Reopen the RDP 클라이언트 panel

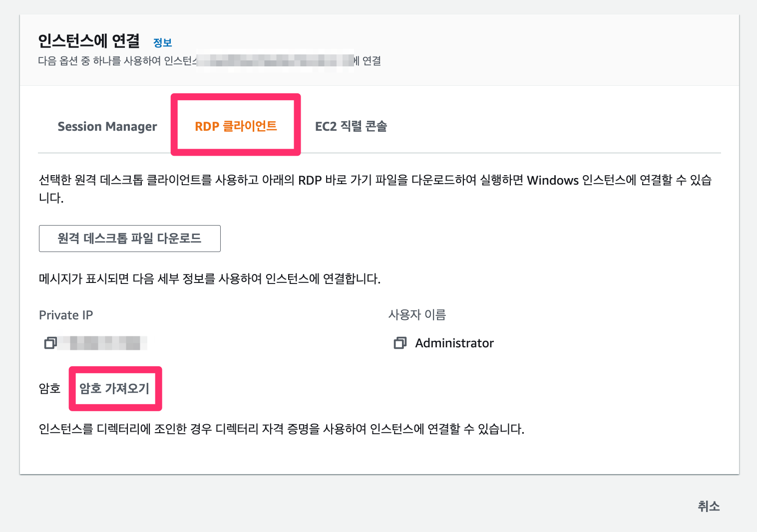tap(236, 126)
